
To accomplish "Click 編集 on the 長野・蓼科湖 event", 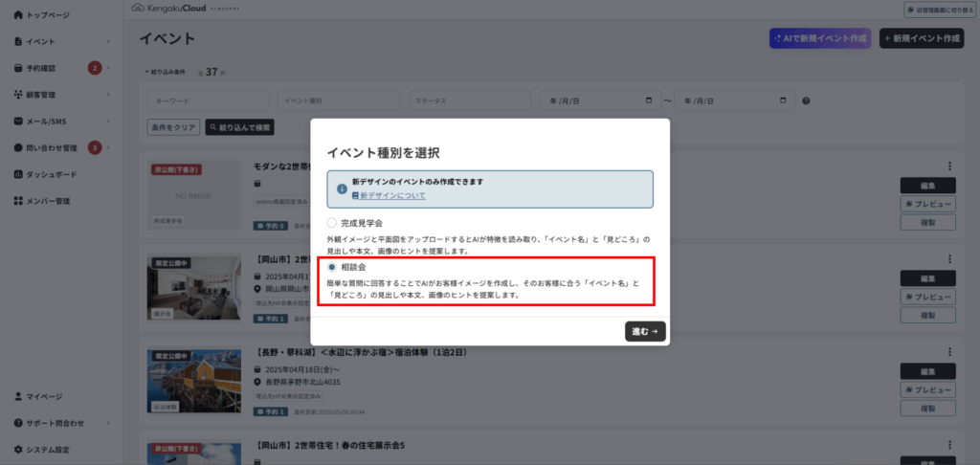I will tap(928, 371).
